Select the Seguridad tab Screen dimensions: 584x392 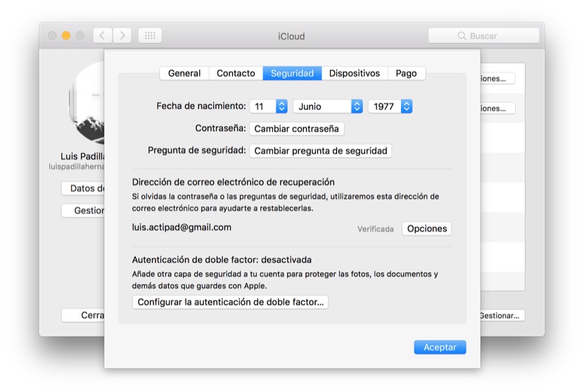[292, 73]
